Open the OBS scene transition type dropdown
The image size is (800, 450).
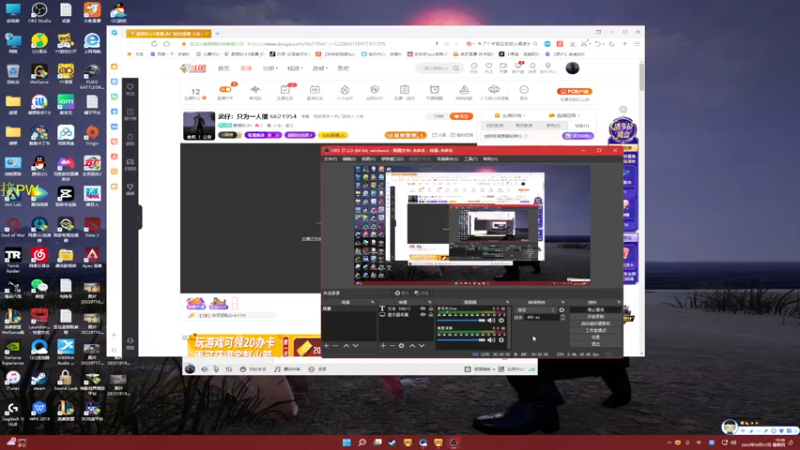pos(536,310)
